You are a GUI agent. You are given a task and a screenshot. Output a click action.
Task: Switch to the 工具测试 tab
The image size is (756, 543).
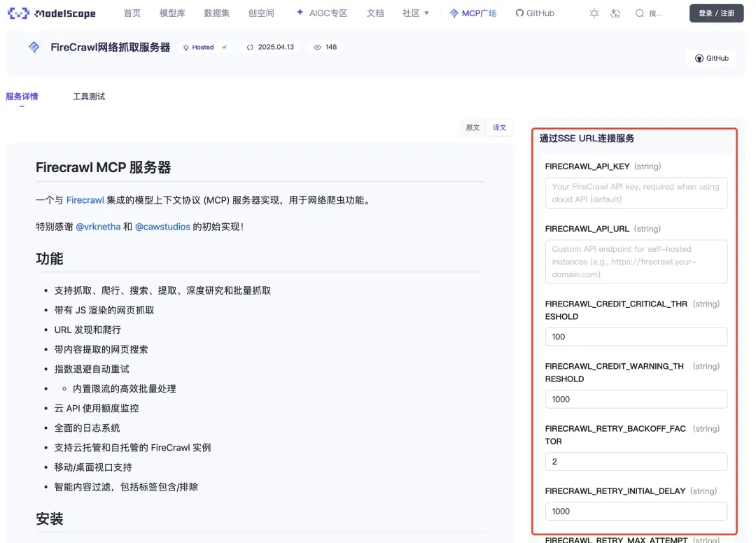(x=89, y=97)
